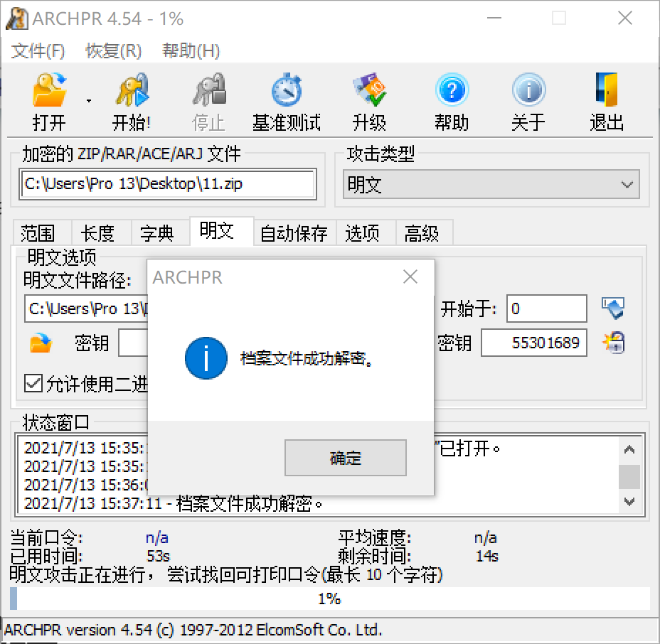Click the encrypted archive path field

[x=168, y=184]
